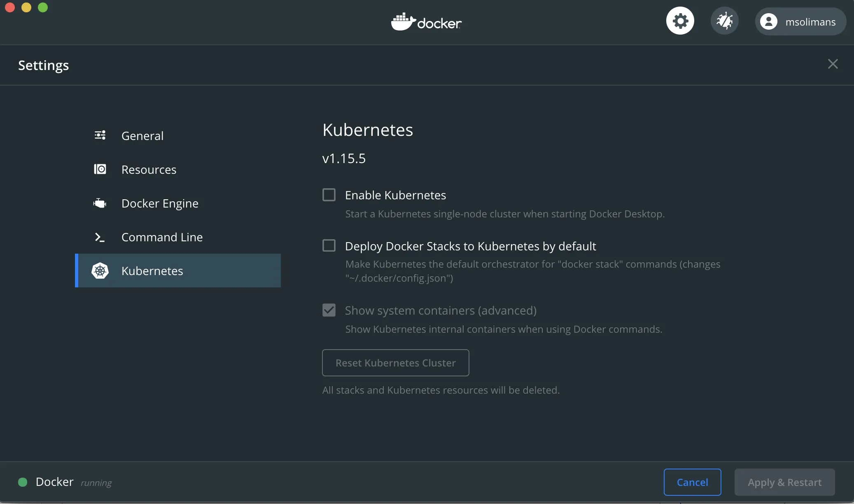Toggle Show system containers checkbox
This screenshot has width=854, height=504.
coord(329,310)
